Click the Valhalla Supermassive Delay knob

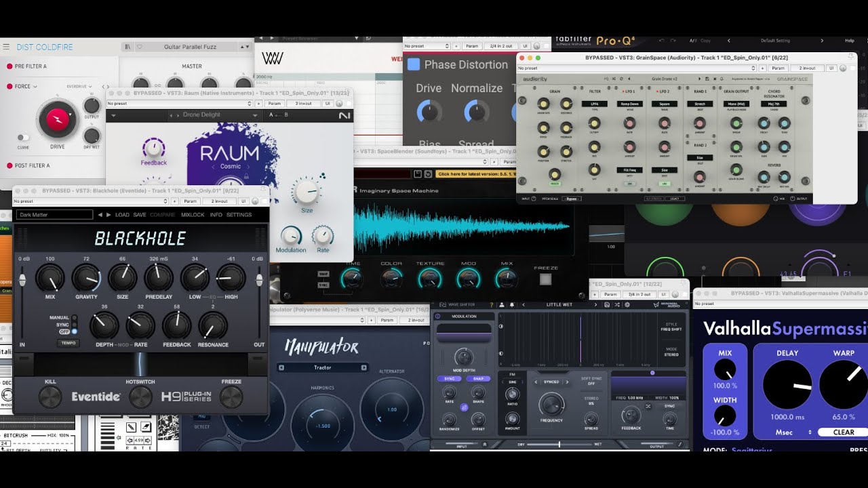[787, 384]
